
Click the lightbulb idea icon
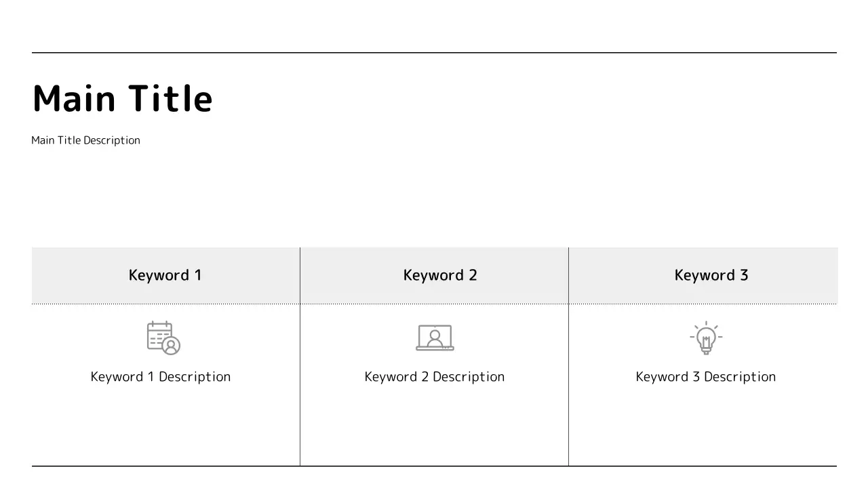pos(706,338)
